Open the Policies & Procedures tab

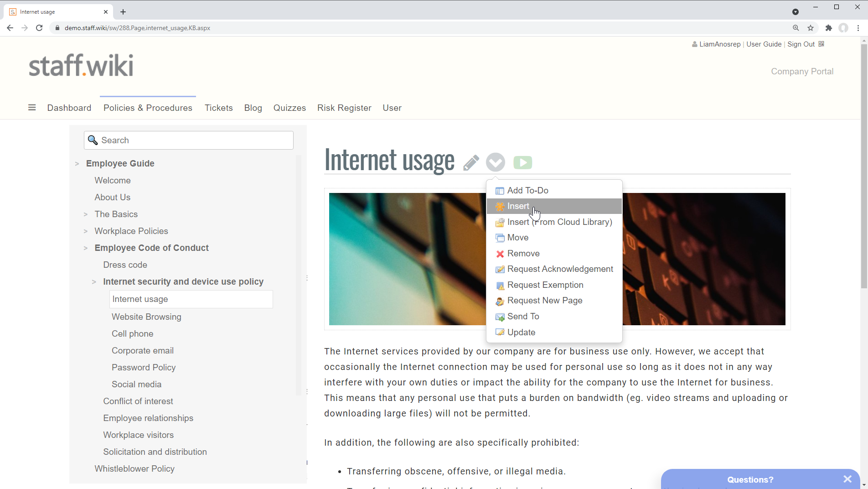148,108
